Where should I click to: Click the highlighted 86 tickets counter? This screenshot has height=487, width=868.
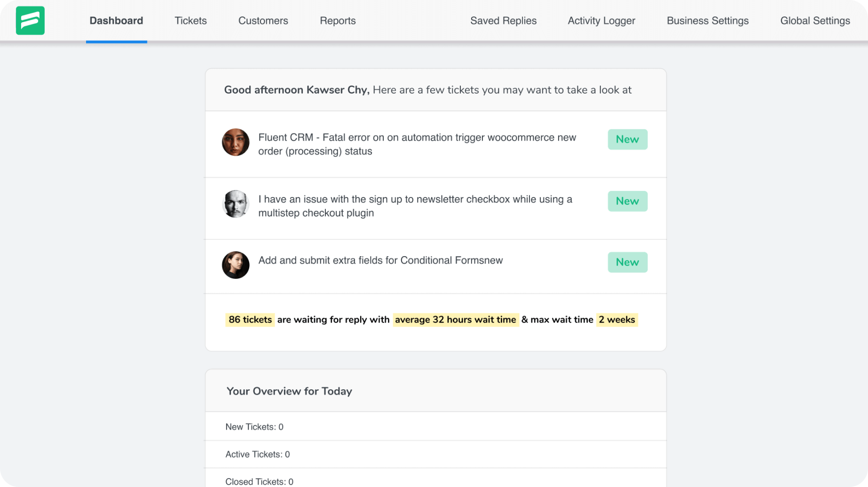coord(250,320)
